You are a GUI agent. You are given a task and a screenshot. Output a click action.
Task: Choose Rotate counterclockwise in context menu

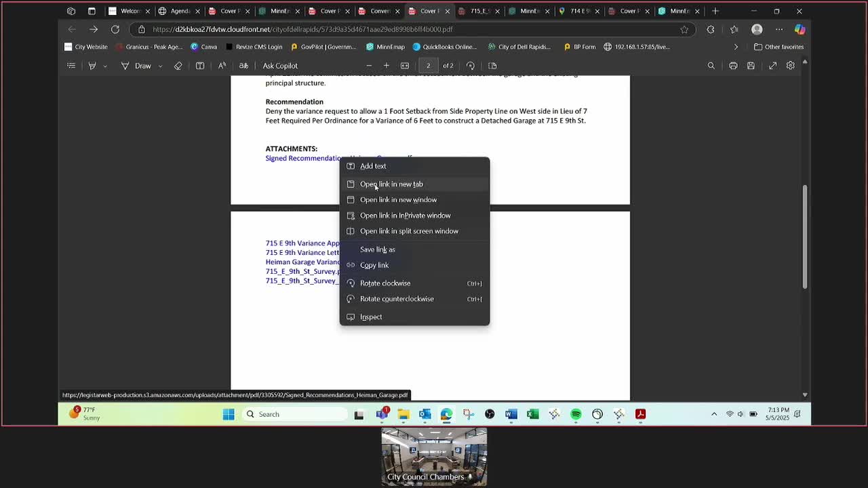pos(414,299)
